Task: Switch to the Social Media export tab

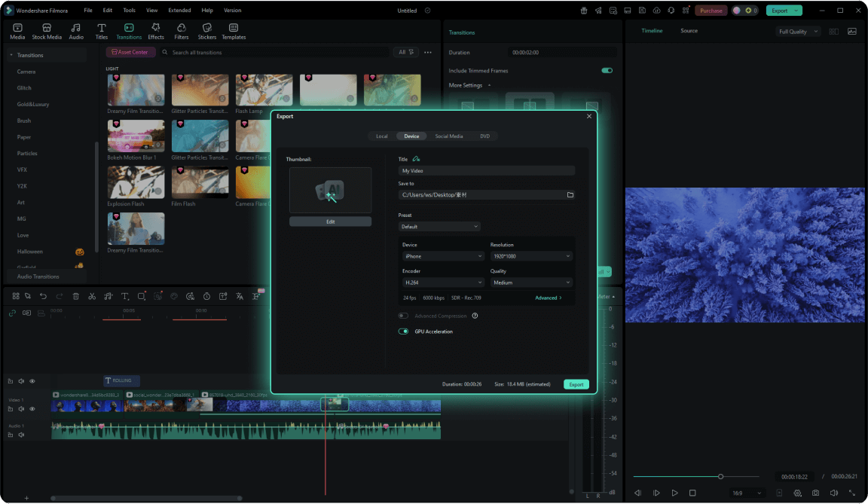Action: pyautogui.click(x=450, y=136)
